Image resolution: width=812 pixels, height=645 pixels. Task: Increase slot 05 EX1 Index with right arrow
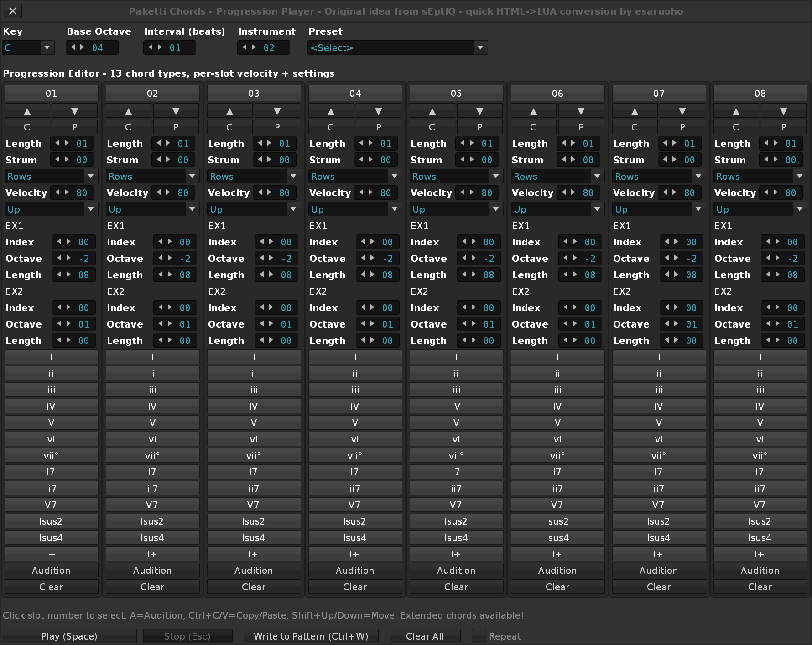click(474, 241)
